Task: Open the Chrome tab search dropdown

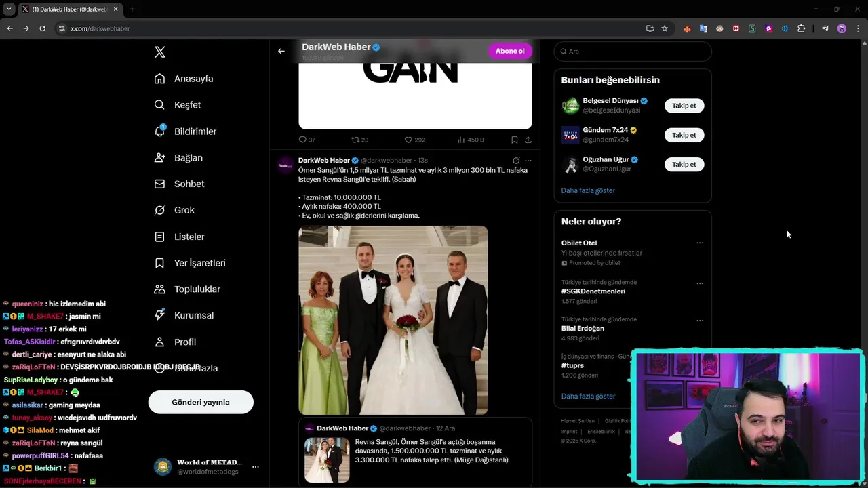Action: (x=9, y=9)
